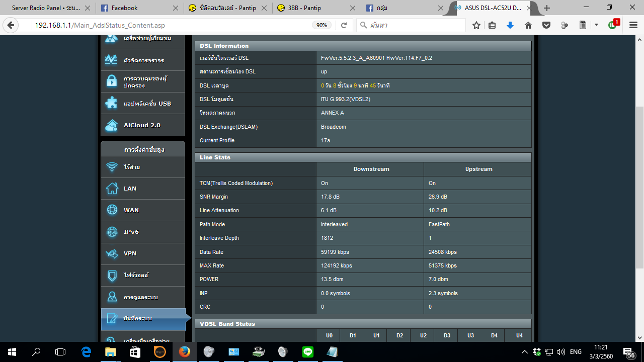Reload the router status page
This screenshot has height=362, width=644.
tap(344, 25)
